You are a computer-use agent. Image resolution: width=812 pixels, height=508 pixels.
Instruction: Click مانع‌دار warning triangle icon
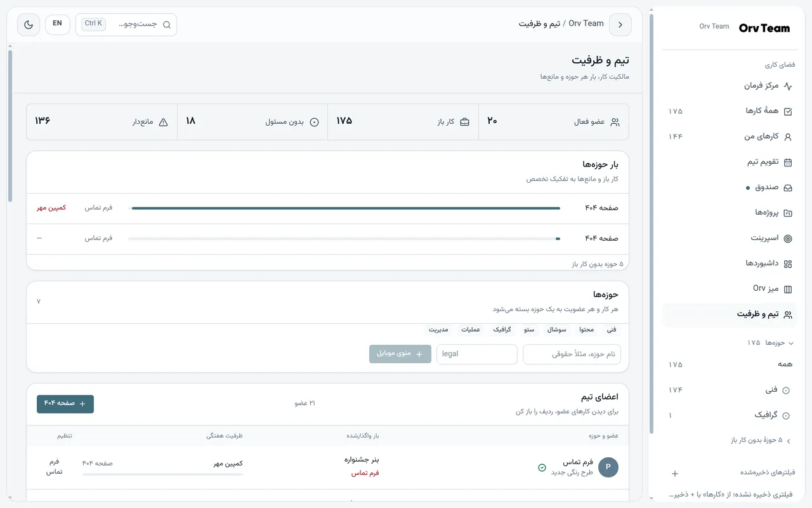(x=163, y=123)
